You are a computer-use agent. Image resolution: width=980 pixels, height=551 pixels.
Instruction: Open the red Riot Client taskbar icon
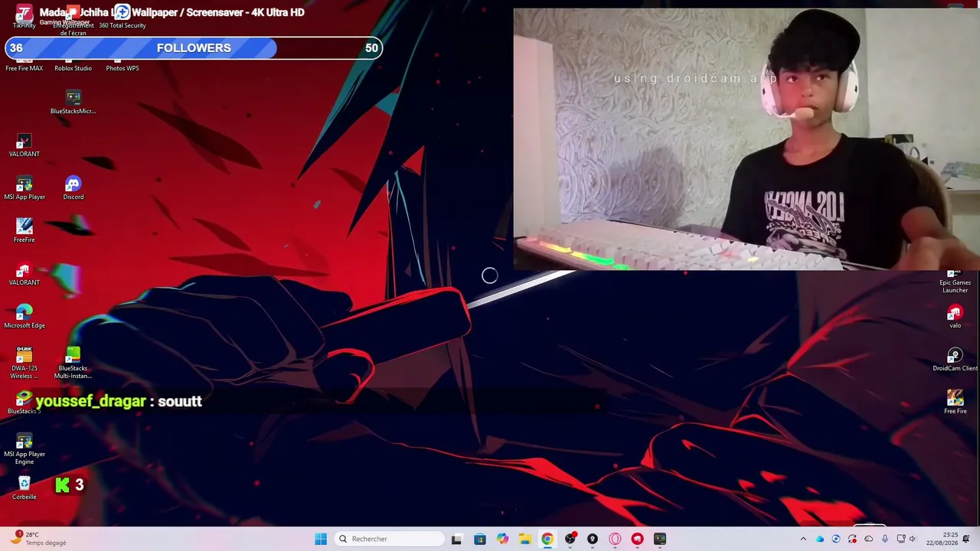click(x=637, y=539)
